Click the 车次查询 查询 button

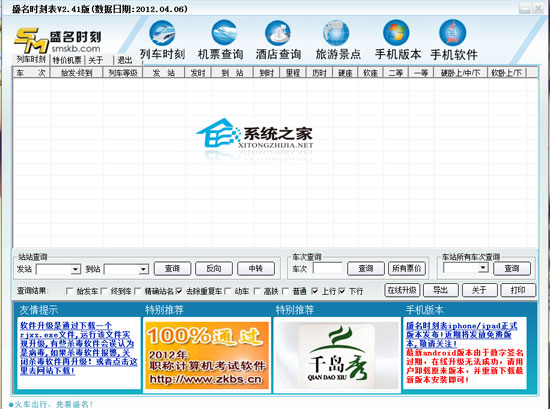point(366,269)
